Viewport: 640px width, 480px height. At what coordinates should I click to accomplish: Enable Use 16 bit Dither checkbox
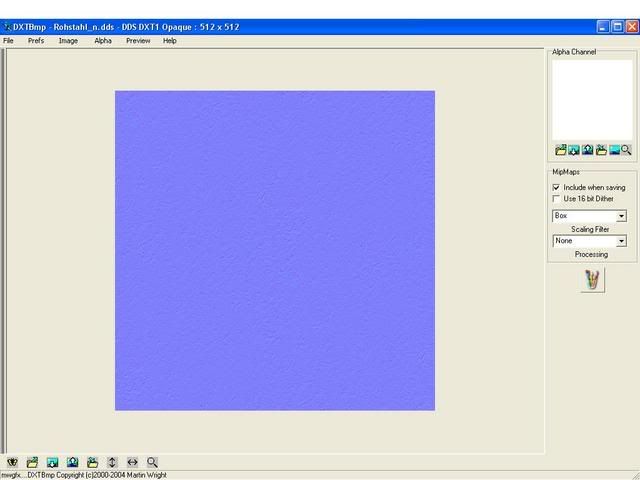click(x=557, y=199)
